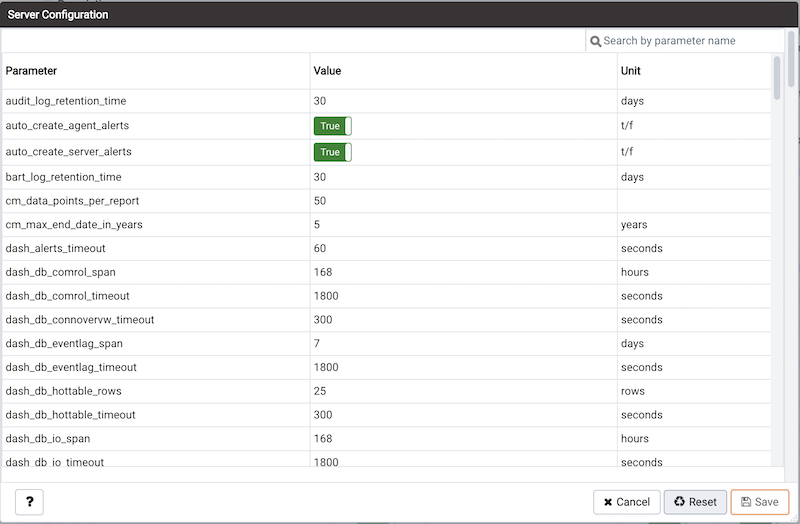Edit the dash_db_connovervw_timeout value 300
Image resolution: width=800 pixels, height=524 pixels.
(x=323, y=320)
